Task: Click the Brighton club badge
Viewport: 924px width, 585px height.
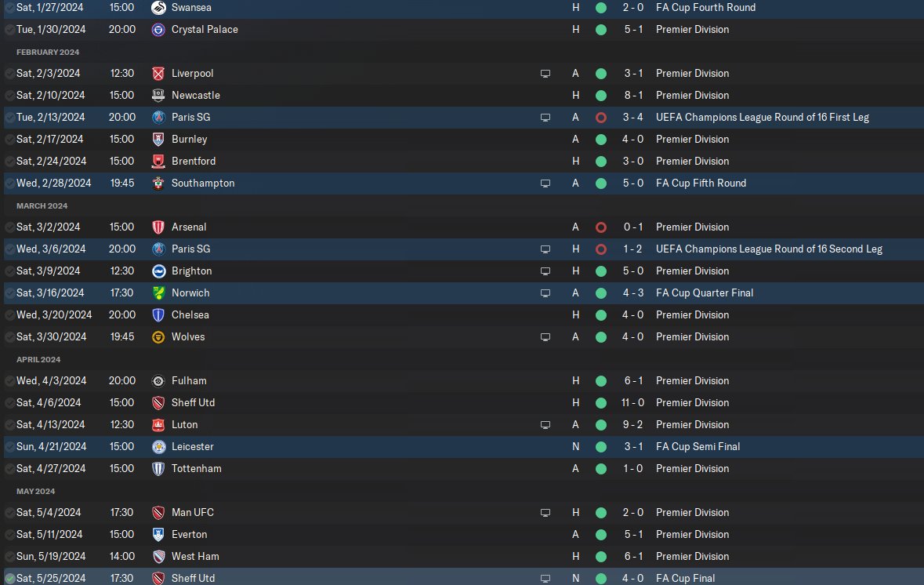Action: 158,271
